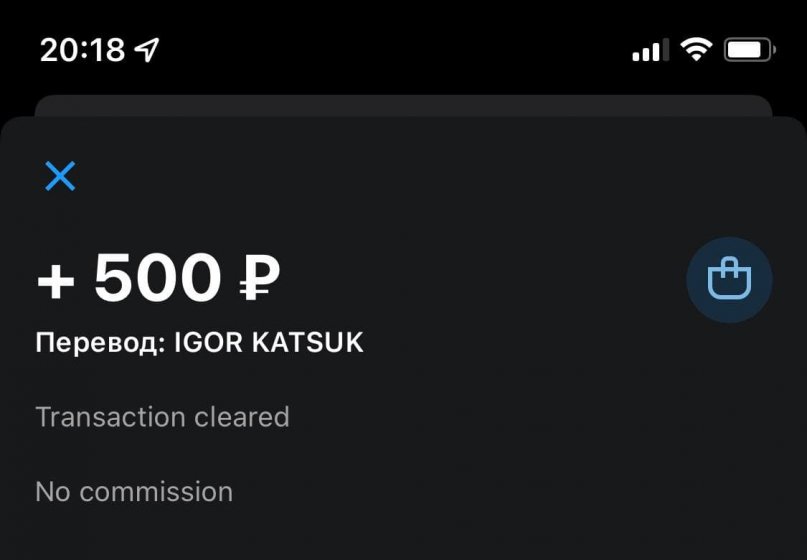Tap the 20:18 clock in status bar
807x560 pixels.
pyautogui.click(x=82, y=49)
